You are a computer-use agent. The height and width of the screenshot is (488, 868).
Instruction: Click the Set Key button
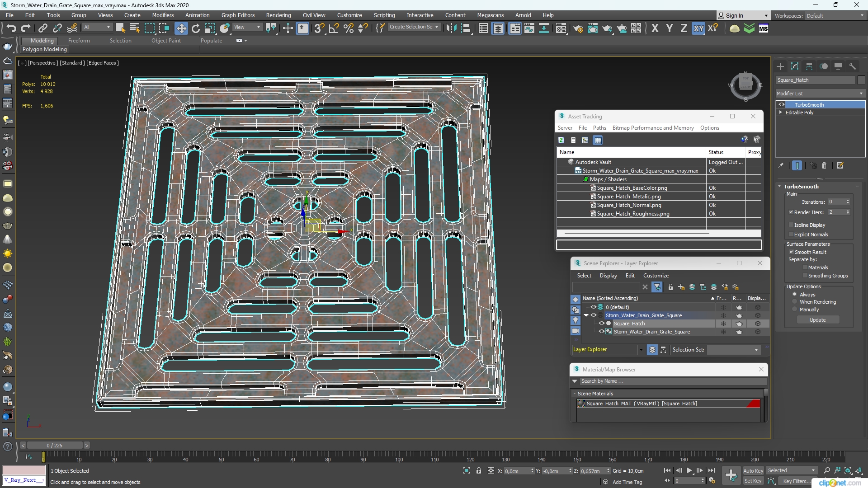click(x=753, y=481)
